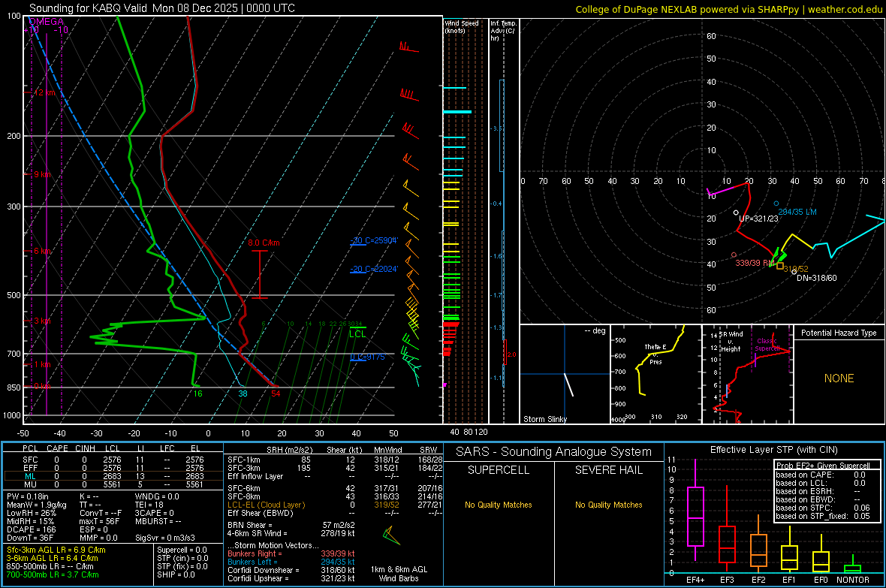Click the 6 km height marker

pyautogui.click(x=42, y=251)
